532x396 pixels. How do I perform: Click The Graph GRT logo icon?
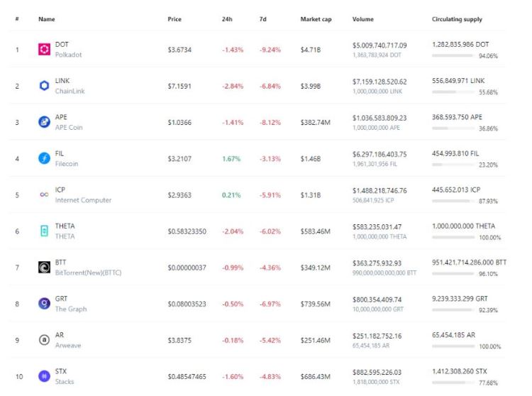pos(44,304)
